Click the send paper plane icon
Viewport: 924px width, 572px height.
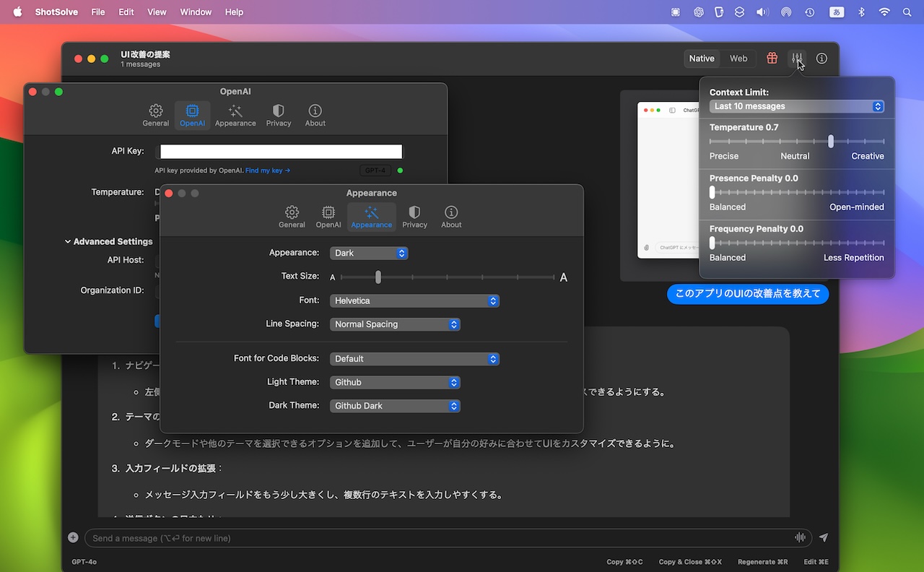[824, 537]
